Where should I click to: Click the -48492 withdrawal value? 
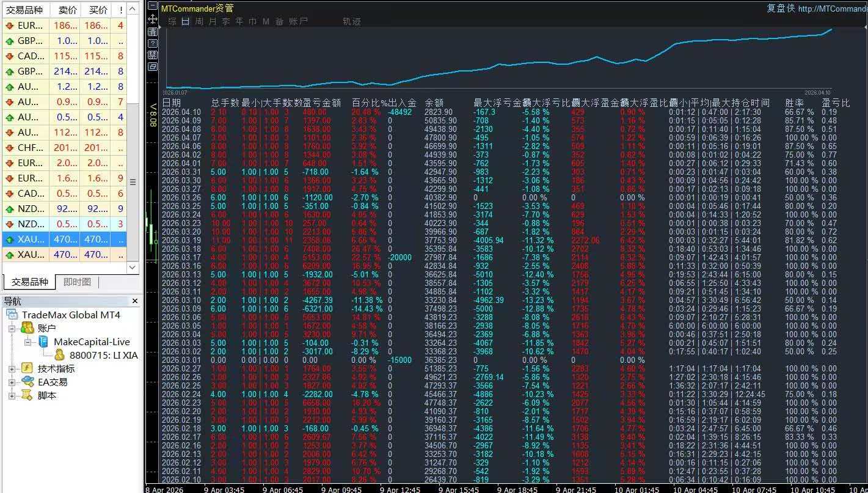pos(399,112)
